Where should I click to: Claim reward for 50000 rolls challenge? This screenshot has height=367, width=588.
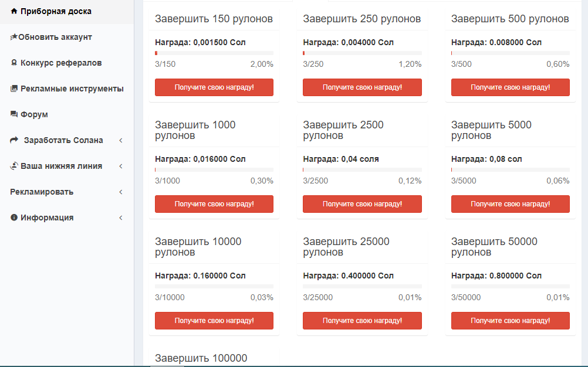(511, 321)
